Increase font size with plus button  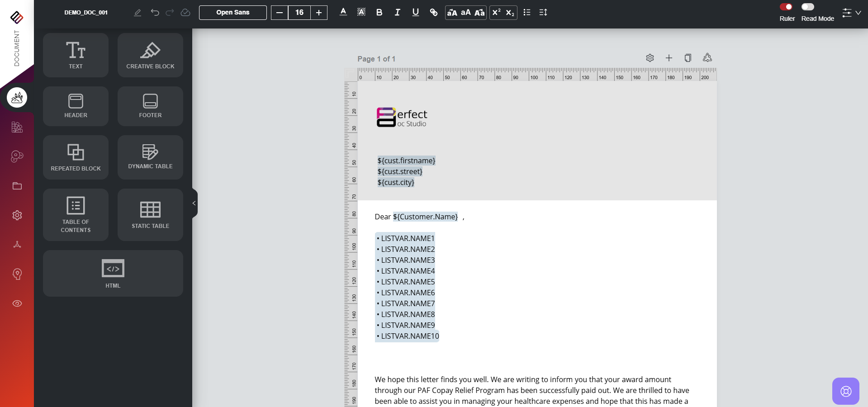point(319,13)
